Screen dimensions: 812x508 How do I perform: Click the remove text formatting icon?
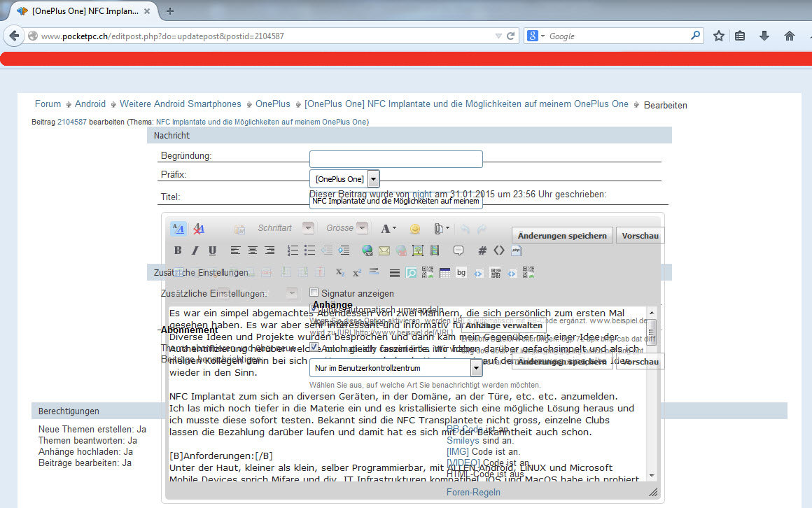pos(199,228)
